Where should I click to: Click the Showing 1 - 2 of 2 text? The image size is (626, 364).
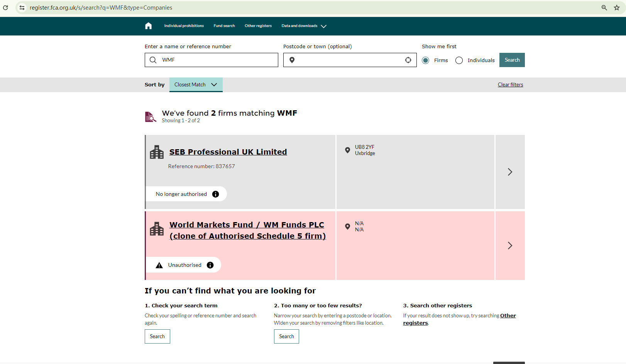tap(181, 121)
